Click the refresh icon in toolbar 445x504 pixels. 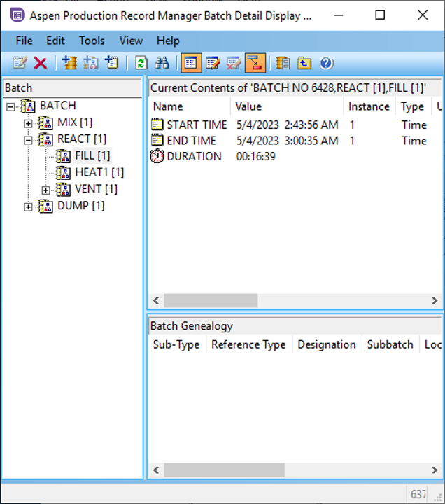[141, 64]
